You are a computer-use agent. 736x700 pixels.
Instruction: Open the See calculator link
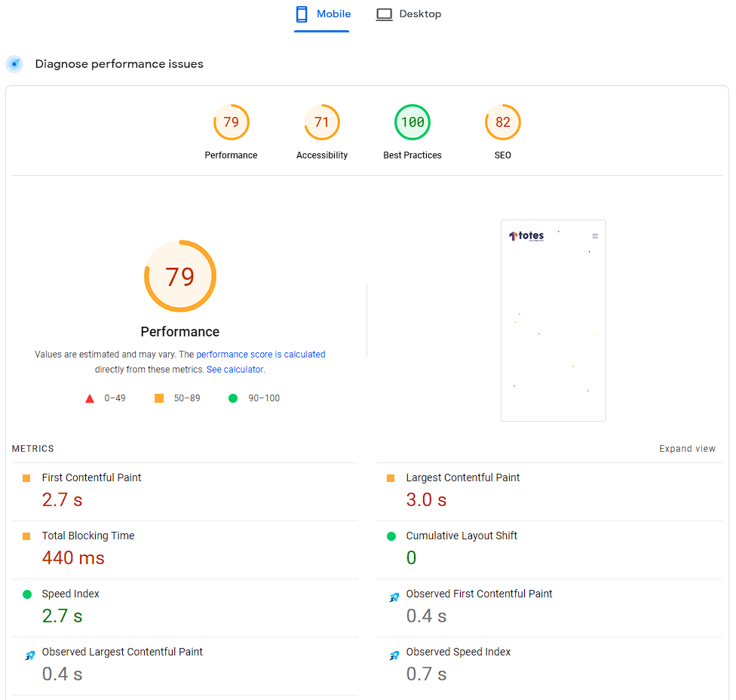[x=235, y=370]
